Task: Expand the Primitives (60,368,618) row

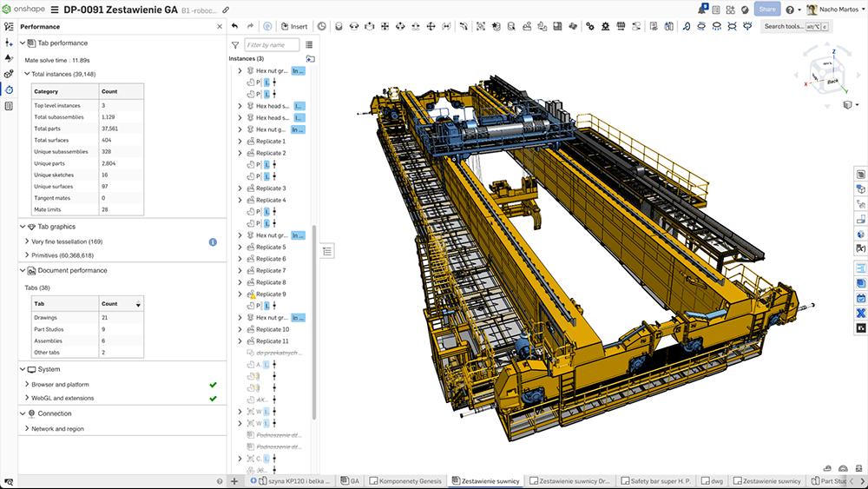Action: pyautogui.click(x=26, y=255)
